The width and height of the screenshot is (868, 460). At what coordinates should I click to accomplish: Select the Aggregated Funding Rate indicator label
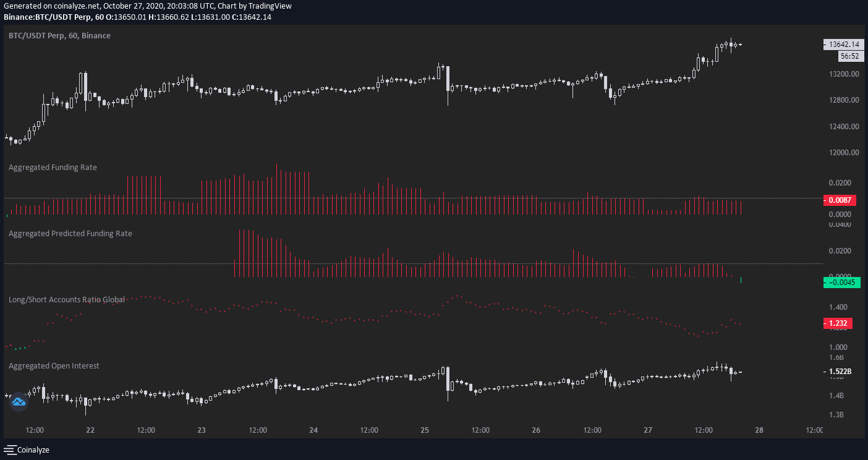point(53,167)
